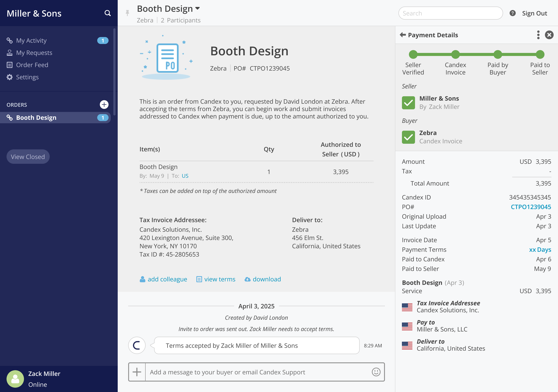Open the help question mark icon

click(x=512, y=13)
